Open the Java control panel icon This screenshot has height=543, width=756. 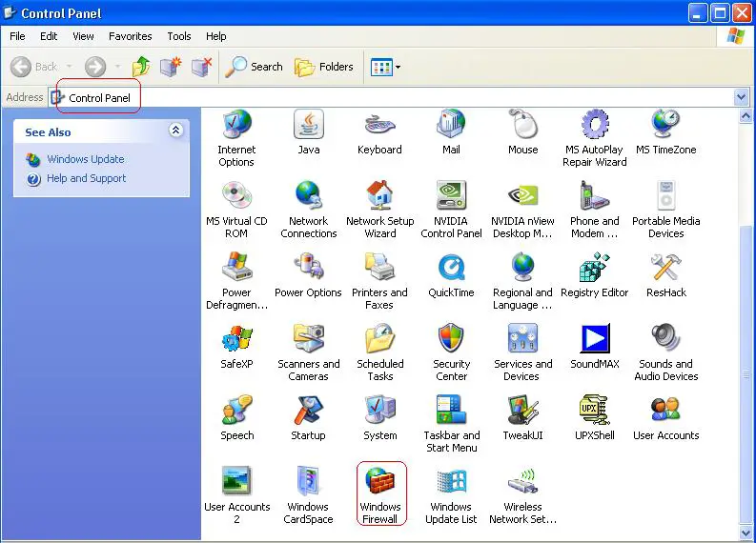pyautogui.click(x=309, y=132)
